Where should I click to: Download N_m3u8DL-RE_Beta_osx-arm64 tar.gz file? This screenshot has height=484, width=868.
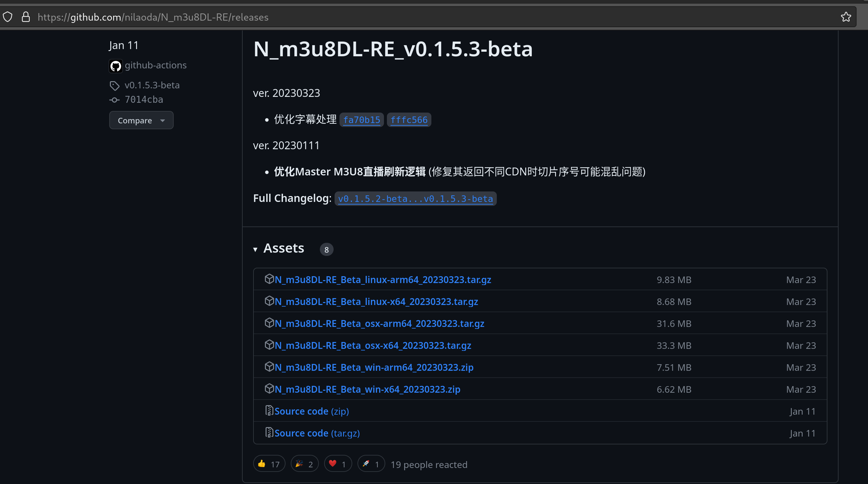coord(379,324)
